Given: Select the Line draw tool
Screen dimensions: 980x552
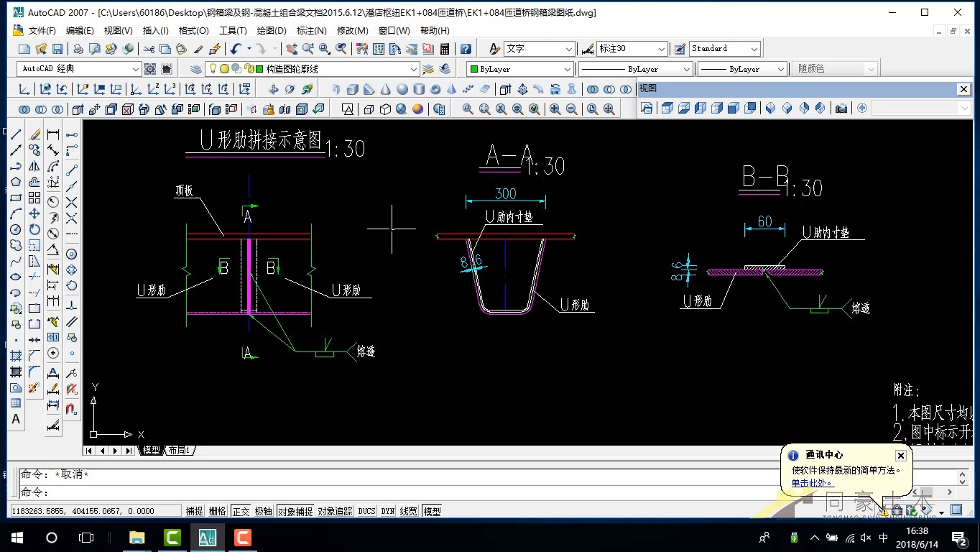Looking at the screenshot, I should click(16, 135).
